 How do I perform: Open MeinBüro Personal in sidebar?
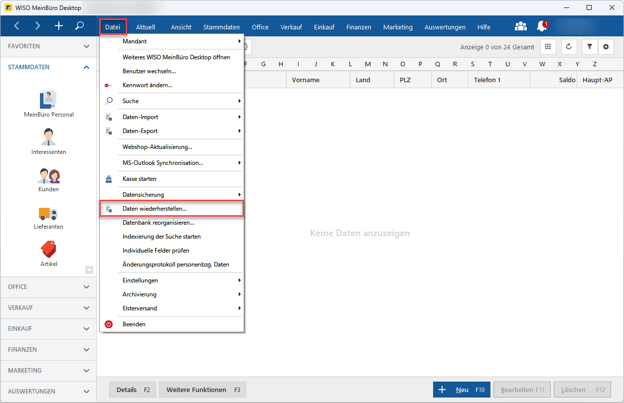(x=48, y=101)
